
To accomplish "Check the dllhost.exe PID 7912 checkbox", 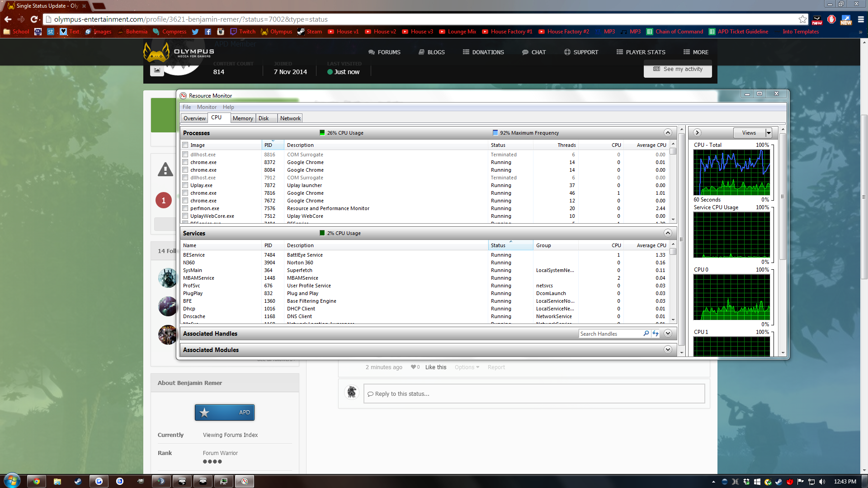I will click(x=185, y=178).
